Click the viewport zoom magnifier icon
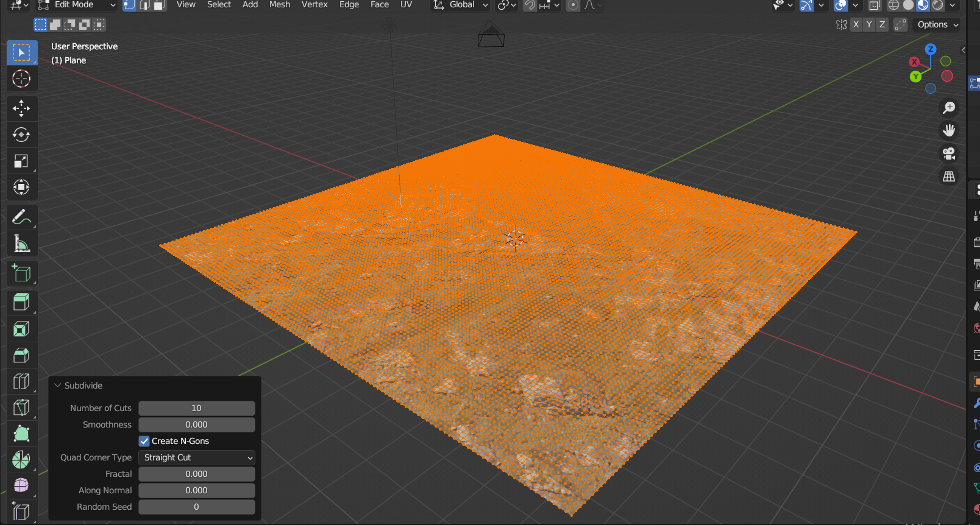980x525 pixels. 949,108
